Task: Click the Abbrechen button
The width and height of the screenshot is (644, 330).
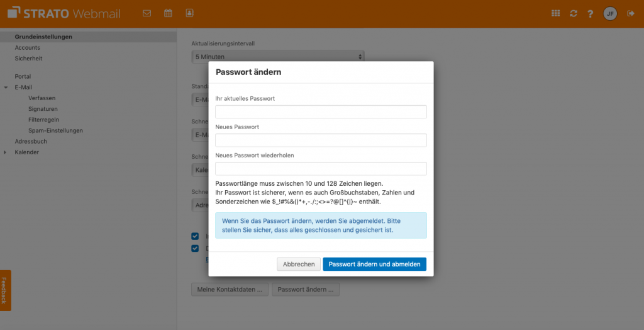Action: (x=299, y=264)
